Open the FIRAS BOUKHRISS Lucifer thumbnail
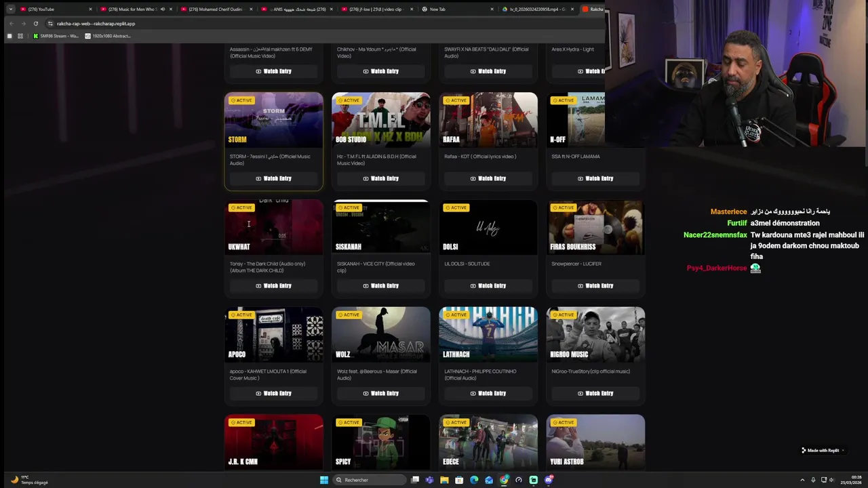This screenshot has width=868, height=488. click(x=595, y=227)
